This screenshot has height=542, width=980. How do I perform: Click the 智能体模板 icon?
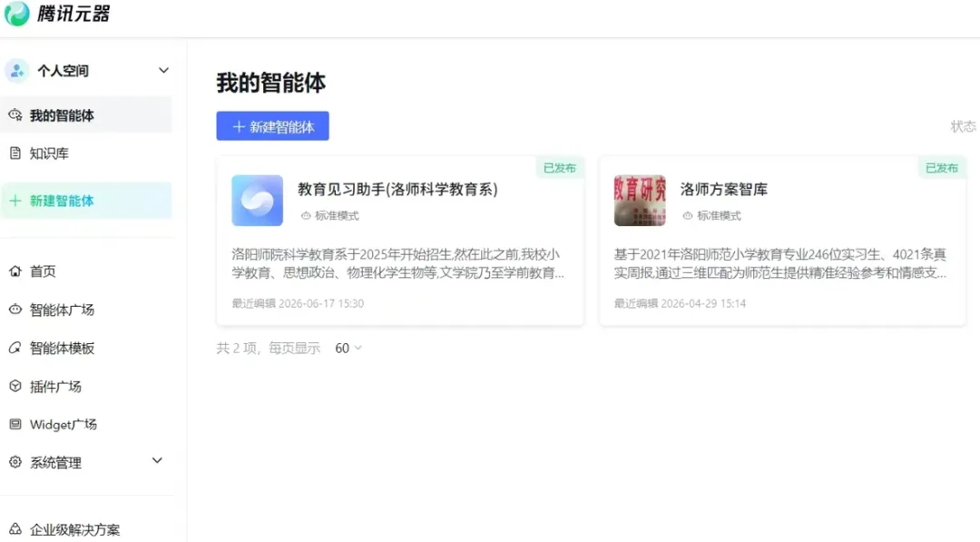click(x=15, y=348)
